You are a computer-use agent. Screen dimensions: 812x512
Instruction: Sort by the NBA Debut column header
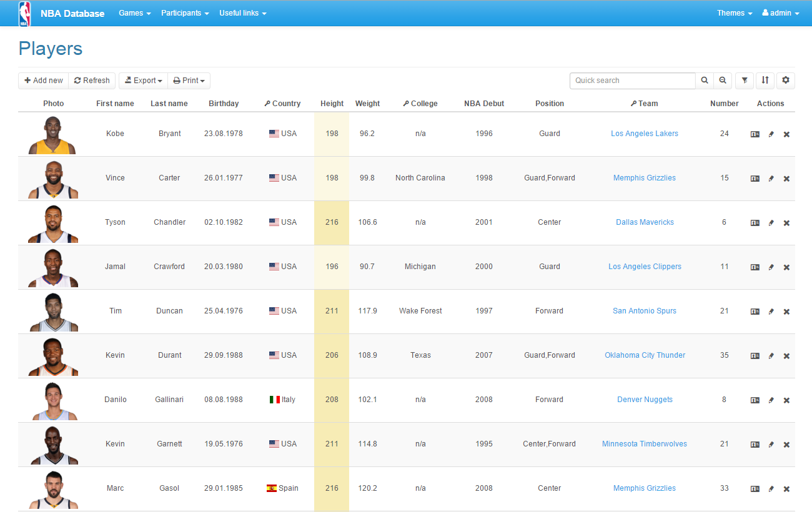coord(484,104)
